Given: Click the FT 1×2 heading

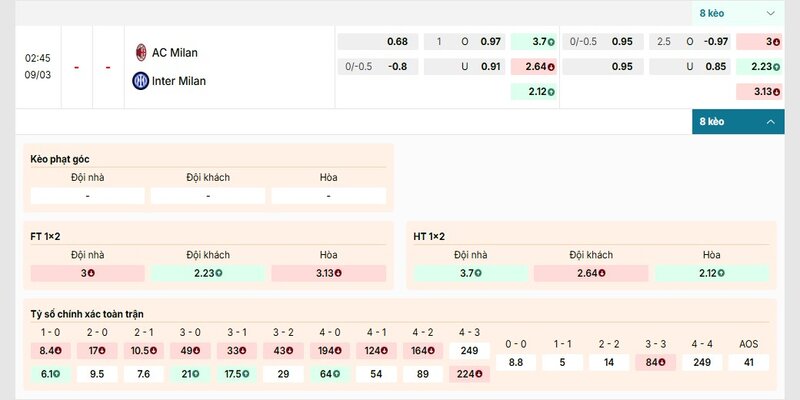Looking at the screenshot, I should (x=45, y=237).
